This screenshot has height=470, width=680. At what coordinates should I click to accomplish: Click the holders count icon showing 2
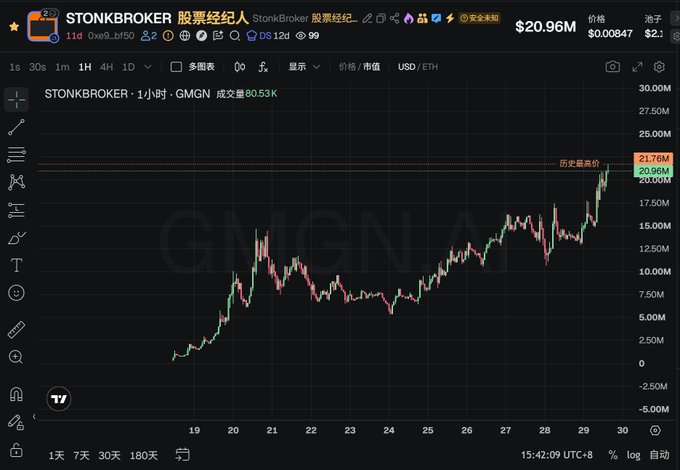[x=149, y=36]
